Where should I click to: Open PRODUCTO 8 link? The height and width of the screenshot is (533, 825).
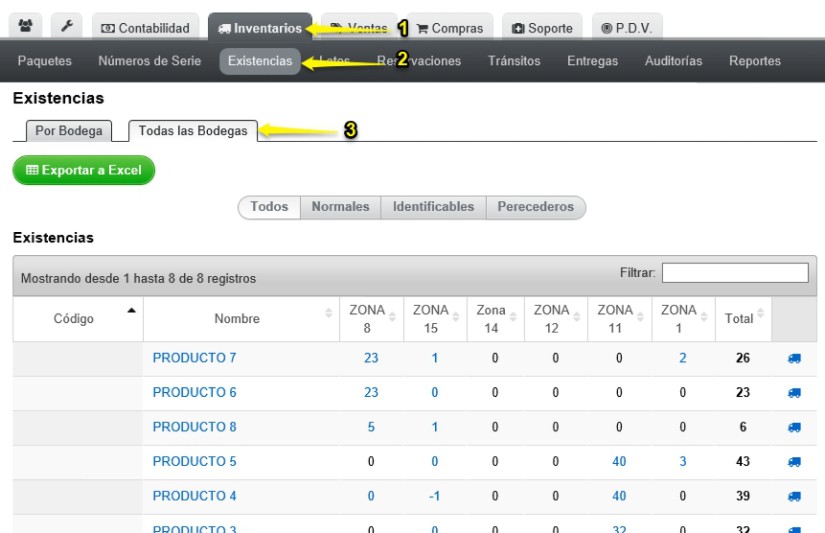click(x=194, y=427)
